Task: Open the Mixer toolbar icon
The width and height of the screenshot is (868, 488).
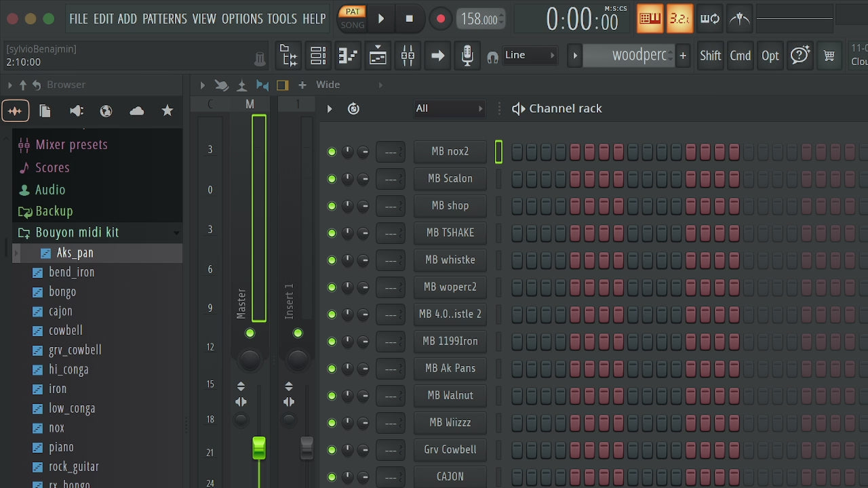Action: (x=408, y=56)
